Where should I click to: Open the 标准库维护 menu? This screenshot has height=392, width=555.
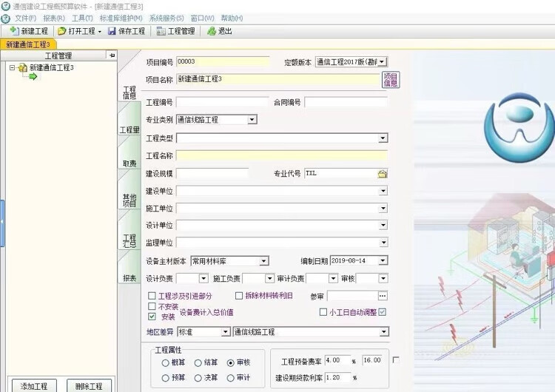click(x=121, y=18)
